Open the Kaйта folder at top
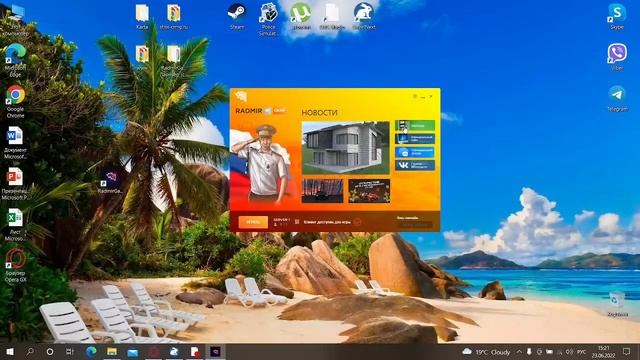This screenshot has width=640, height=360. (142, 16)
